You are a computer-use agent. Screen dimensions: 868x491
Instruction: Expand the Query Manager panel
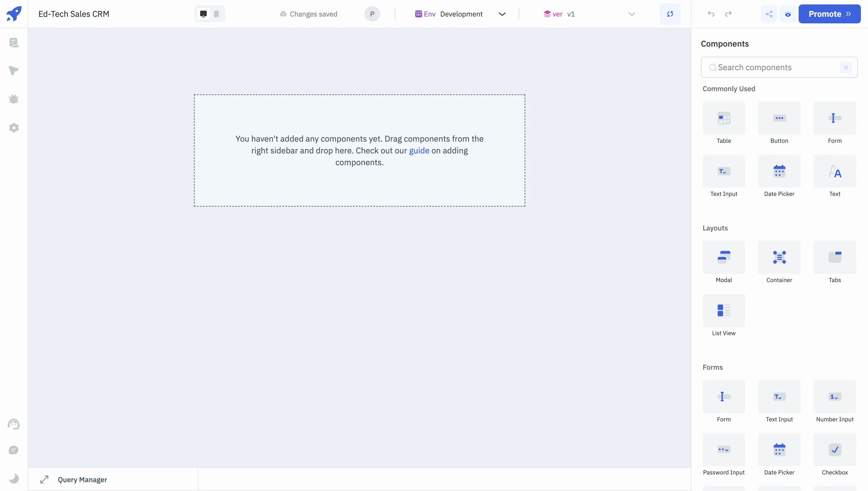tap(44, 479)
